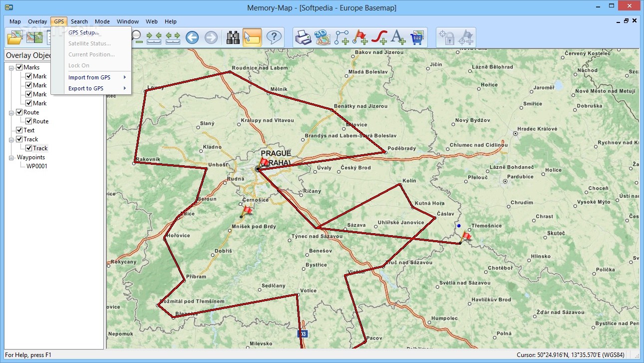Click the Mladá Boleslav label on the map

[x=368, y=71]
